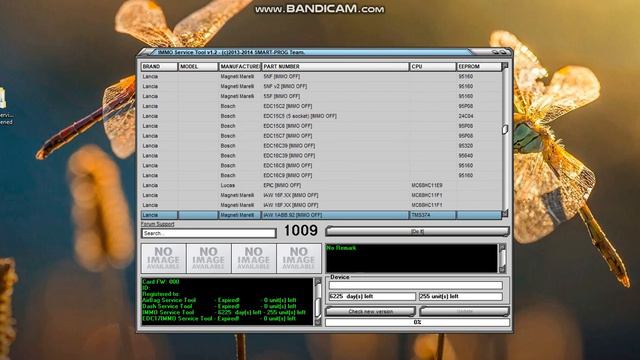Click the Search input field
640x360 pixels.
[209, 233]
